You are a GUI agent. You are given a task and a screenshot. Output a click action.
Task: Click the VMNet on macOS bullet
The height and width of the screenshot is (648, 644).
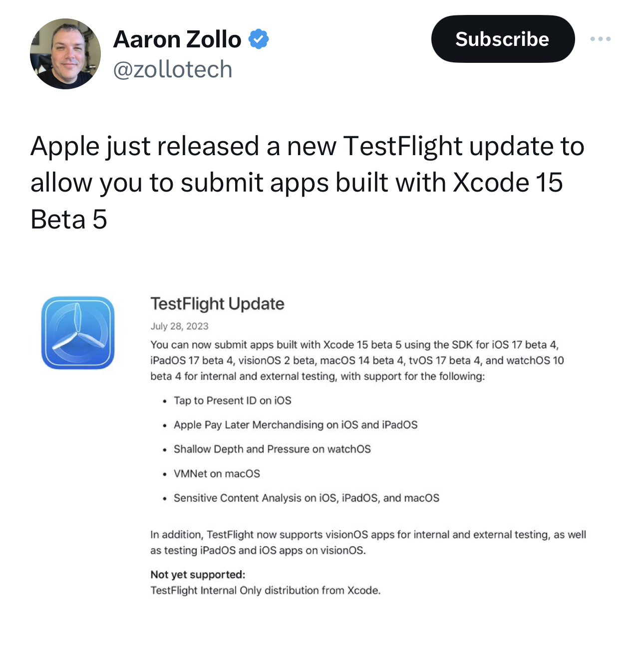point(217,473)
